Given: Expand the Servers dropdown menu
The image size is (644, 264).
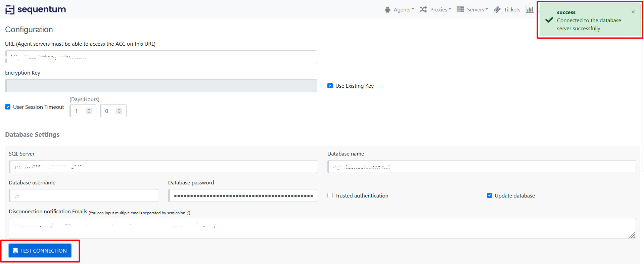Looking at the screenshot, I should pos(477,10).
